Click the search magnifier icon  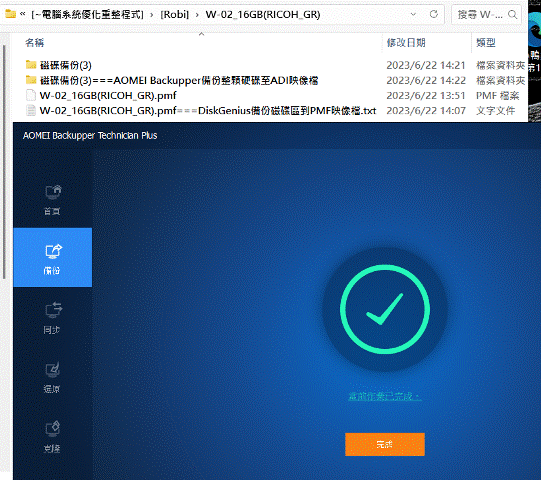(x=512, y=14)
